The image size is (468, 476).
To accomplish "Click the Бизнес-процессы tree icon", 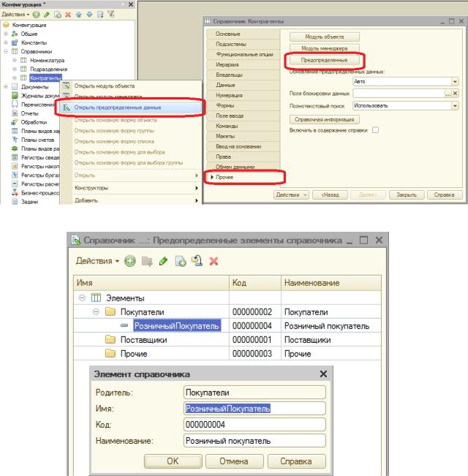I will point(15,193).
